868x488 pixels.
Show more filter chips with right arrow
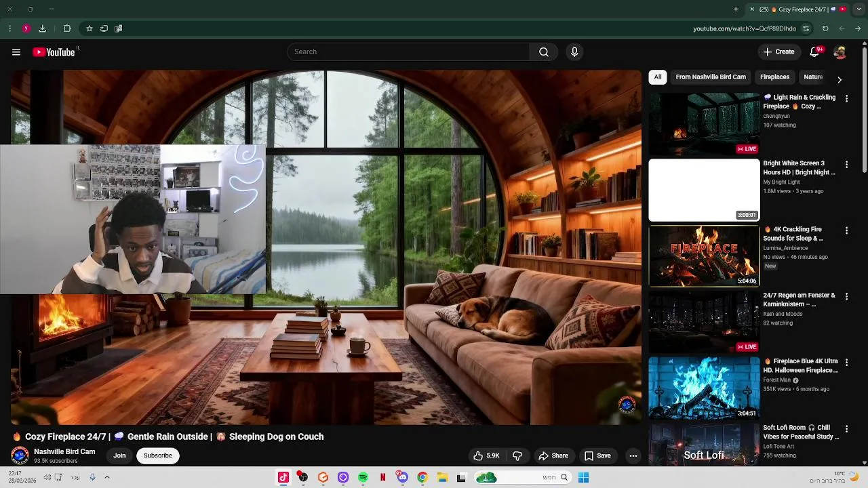point(840,79)
